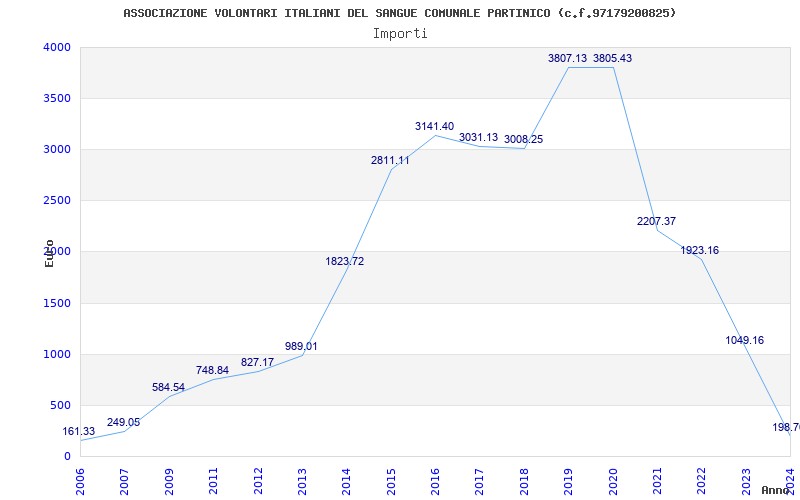Click the x-axis year label 2015
The width and height of the screenshot is (800, 500).
(391, 481)
